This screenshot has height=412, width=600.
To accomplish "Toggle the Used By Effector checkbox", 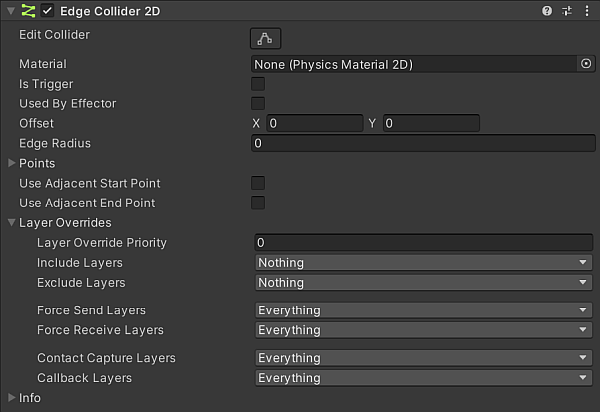I will pos(258,104).
